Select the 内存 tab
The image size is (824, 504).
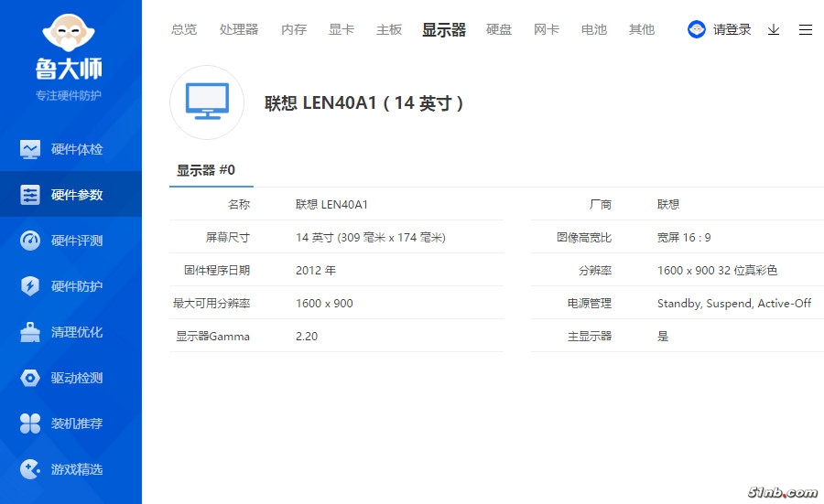pos(294,29)
